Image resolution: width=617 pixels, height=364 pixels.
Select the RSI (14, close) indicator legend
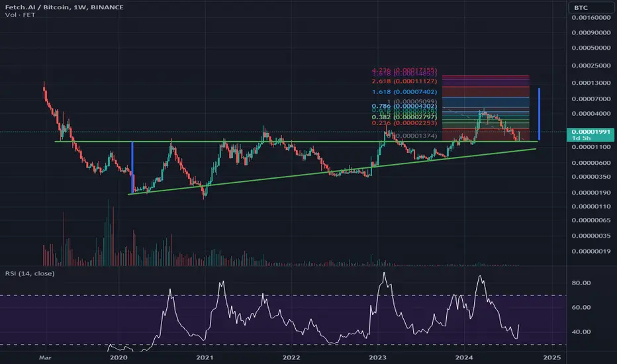pyautogui.click(x=30, y=273)
